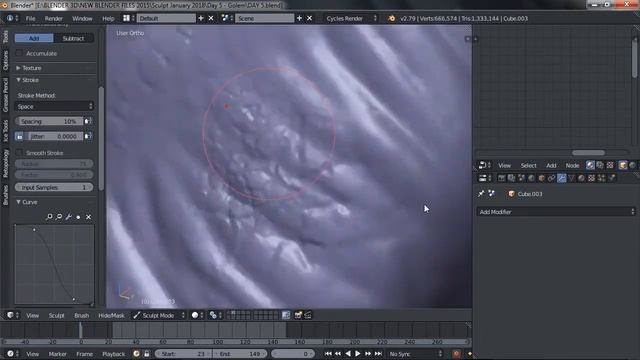Screen dimensions: 640x360
Task: Click Jitter 0.0000 slider
Action: click(x=54, y=136)
